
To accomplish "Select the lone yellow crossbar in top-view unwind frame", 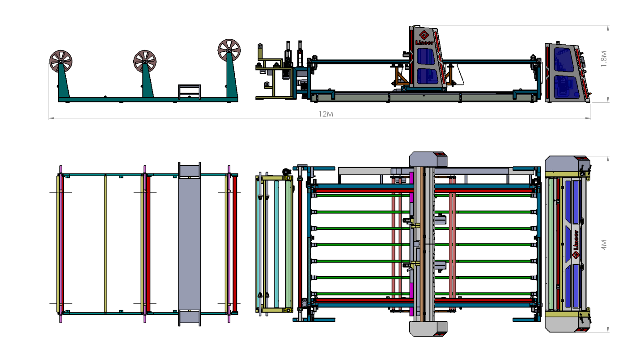I will pos(106,244).
